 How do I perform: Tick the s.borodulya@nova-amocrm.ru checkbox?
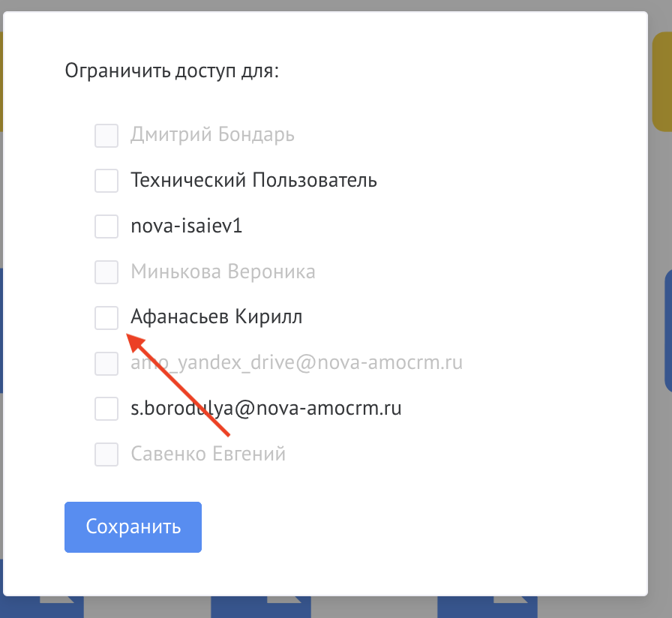[106, 409]
